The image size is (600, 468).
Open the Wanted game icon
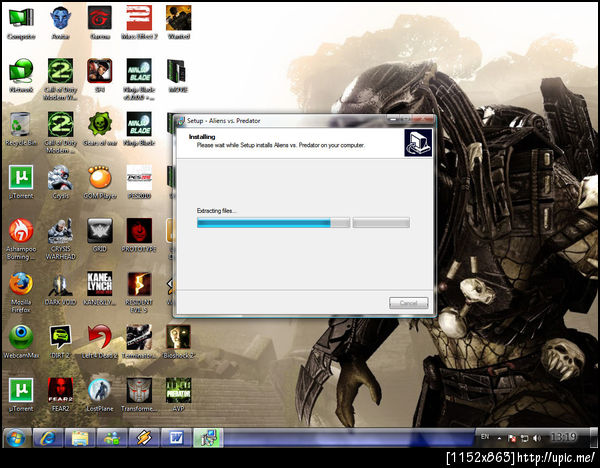coord(179,23)
